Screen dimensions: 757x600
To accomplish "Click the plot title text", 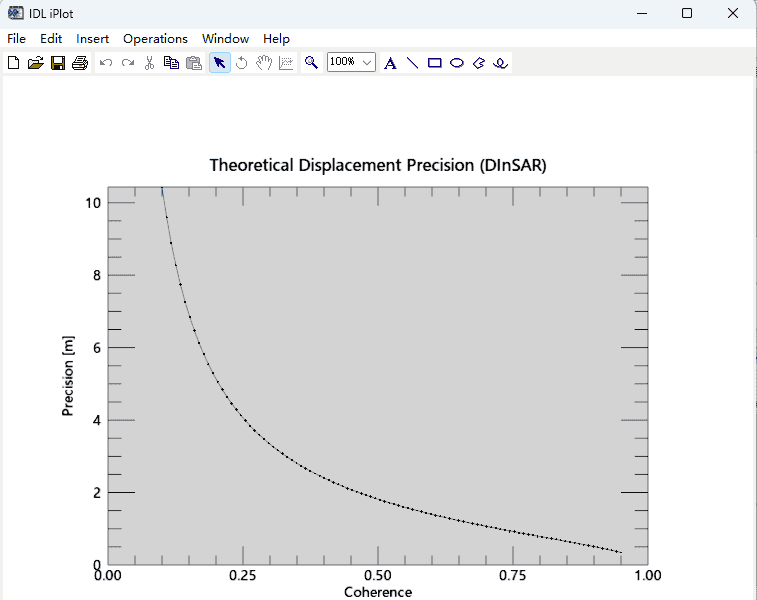I will [x=377, y=165].
